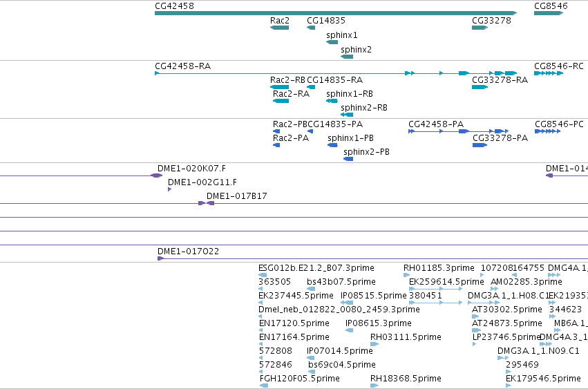588x389 pixels.
Task: Select the CG14835 gene label
Action: coord(326,21)
